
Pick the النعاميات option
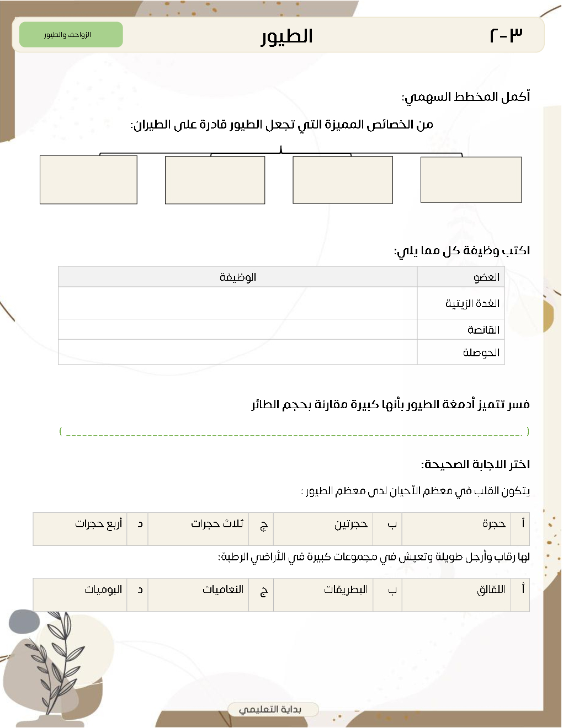coord(223,590)
